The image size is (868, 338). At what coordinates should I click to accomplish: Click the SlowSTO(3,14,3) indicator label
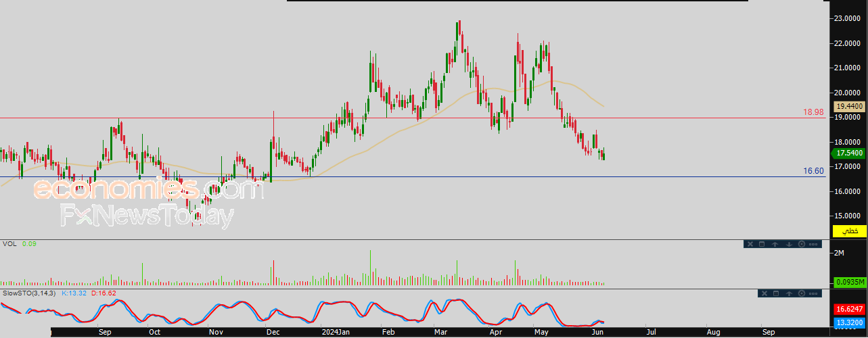click(30, 293)
